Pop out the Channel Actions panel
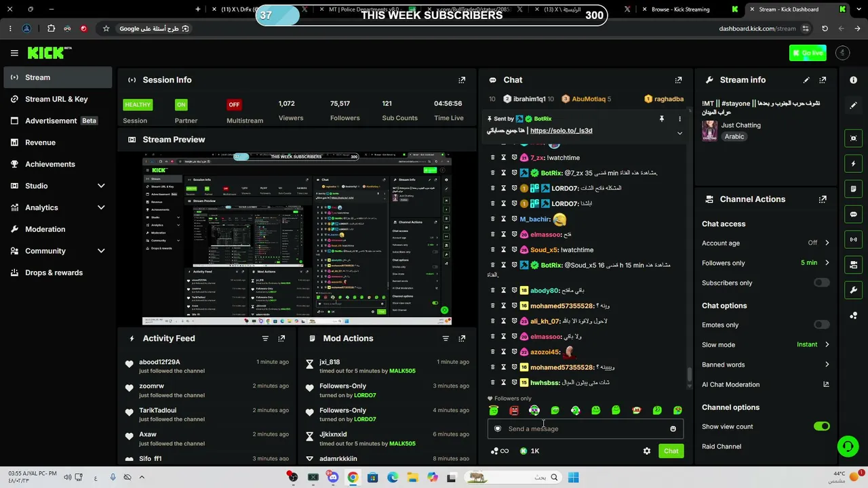Viewport: 868px width, 488px height. (823, 199)
